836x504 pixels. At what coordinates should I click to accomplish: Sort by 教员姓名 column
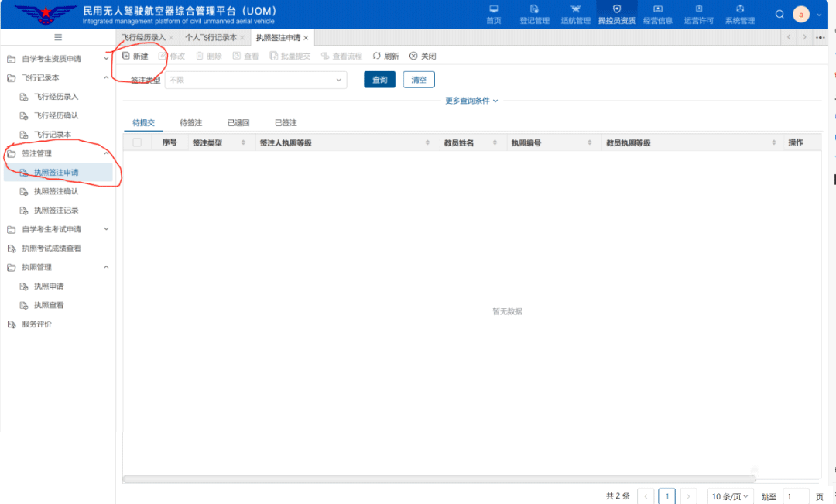click(x=495, y=142)
